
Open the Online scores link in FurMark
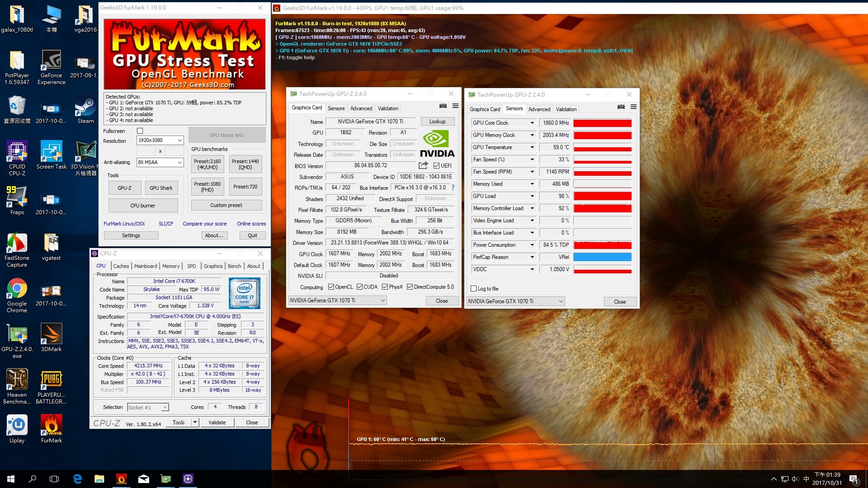click(x=251, y=224)
